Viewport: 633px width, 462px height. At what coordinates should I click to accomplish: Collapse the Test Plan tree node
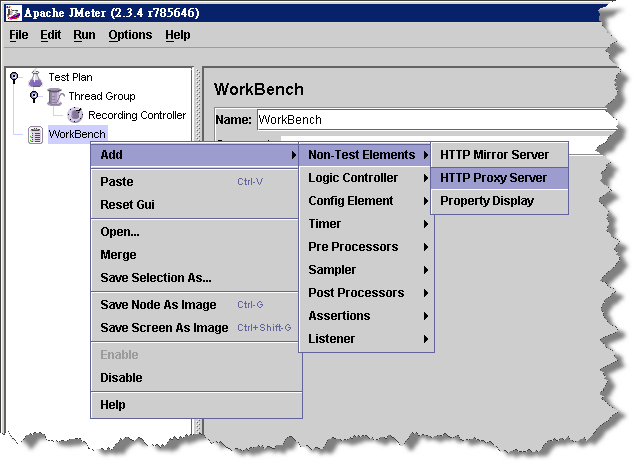(13, 77)
